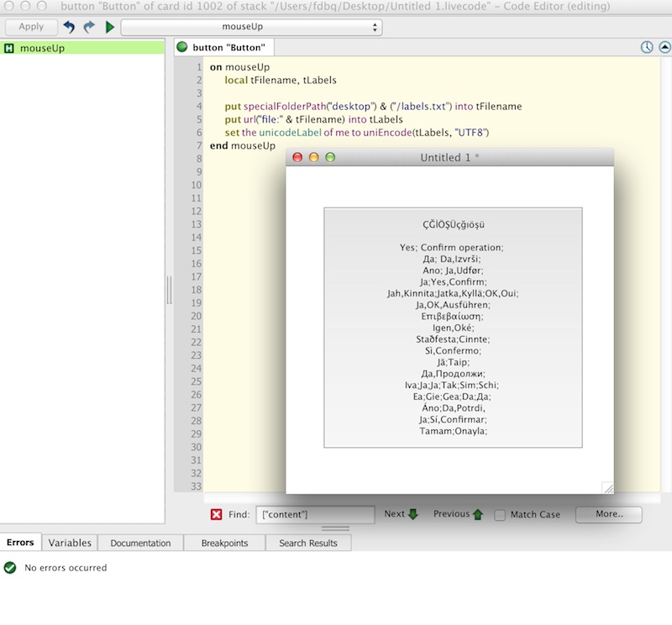672x625 pixels.
Task: Click the undo arrow in the toolbar
Action: tap(69, 27)
